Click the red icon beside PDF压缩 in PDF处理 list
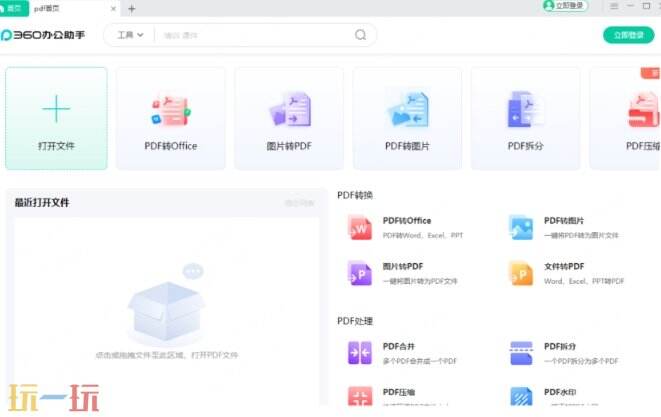661x417 pixels. 360,396
